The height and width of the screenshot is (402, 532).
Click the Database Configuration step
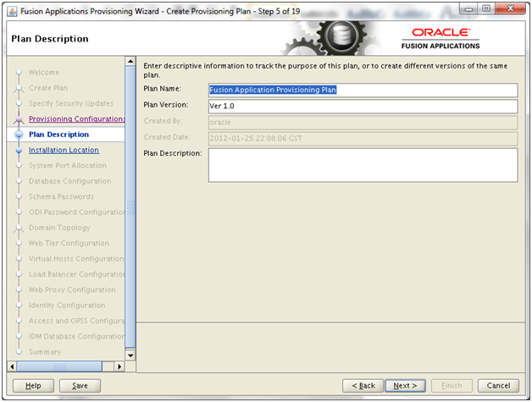pyautogui.click(x=70, y=181)
